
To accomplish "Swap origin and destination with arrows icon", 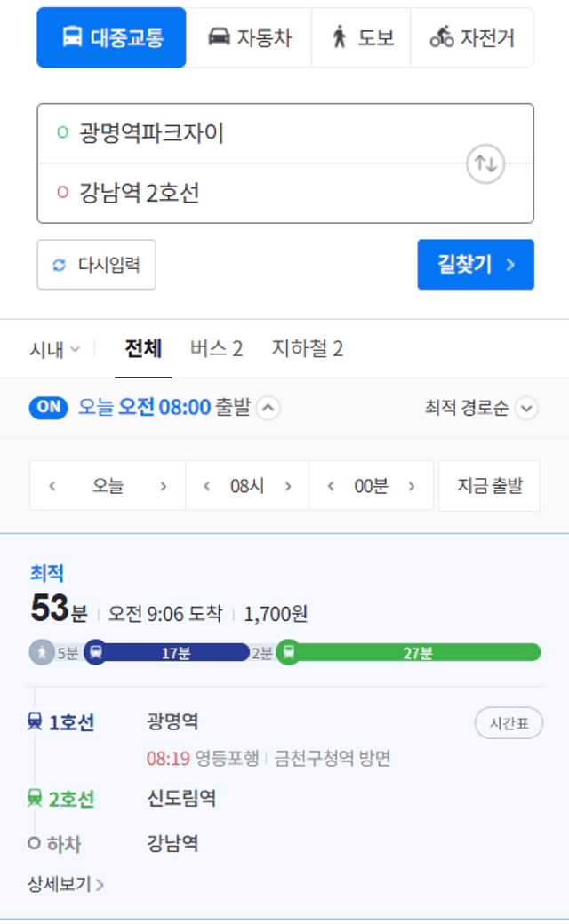I will tap(485, 163).
